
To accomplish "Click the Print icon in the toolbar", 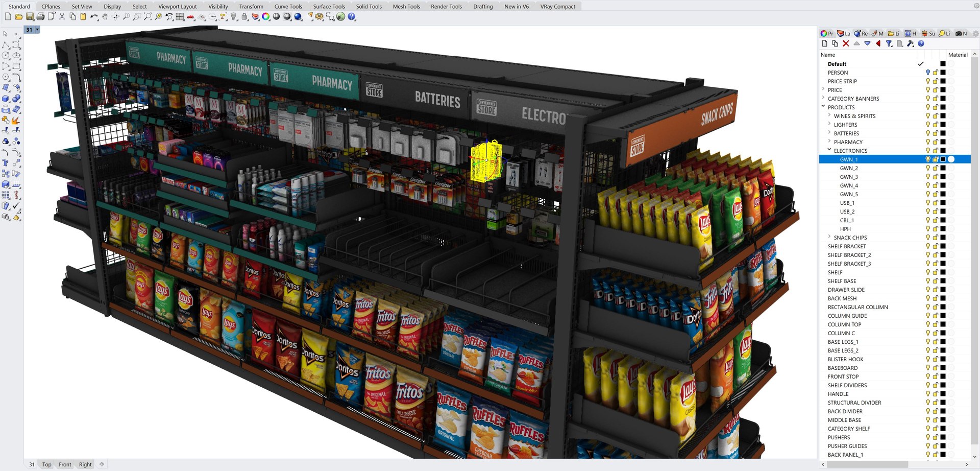I will click(x=40, y=17).
